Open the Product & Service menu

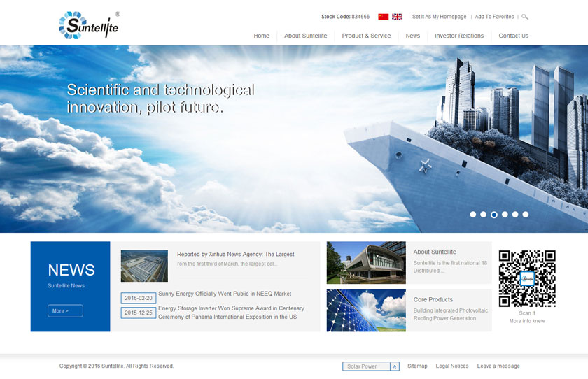tap(366, 36)
